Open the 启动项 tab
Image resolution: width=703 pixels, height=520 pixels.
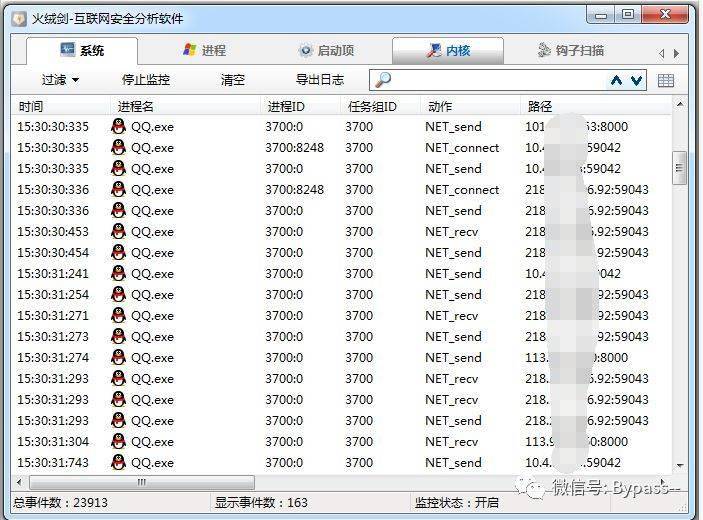(x=326, y=50)
